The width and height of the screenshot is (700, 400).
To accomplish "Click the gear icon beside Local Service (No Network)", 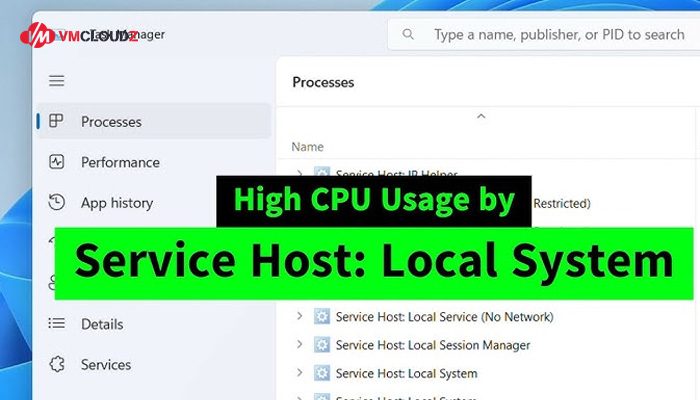I will pyautogui.click(x=321, y=317).
